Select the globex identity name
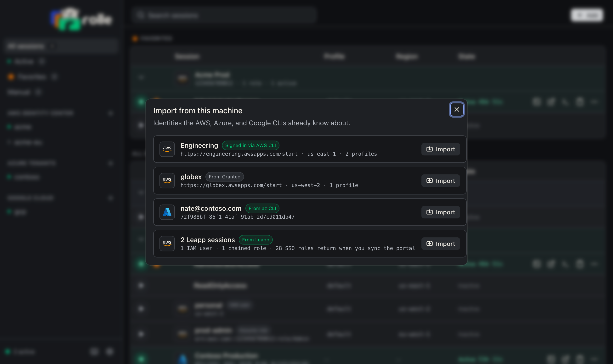The width and height of the screenshot is (613, 364). click(x=191, y=177)
